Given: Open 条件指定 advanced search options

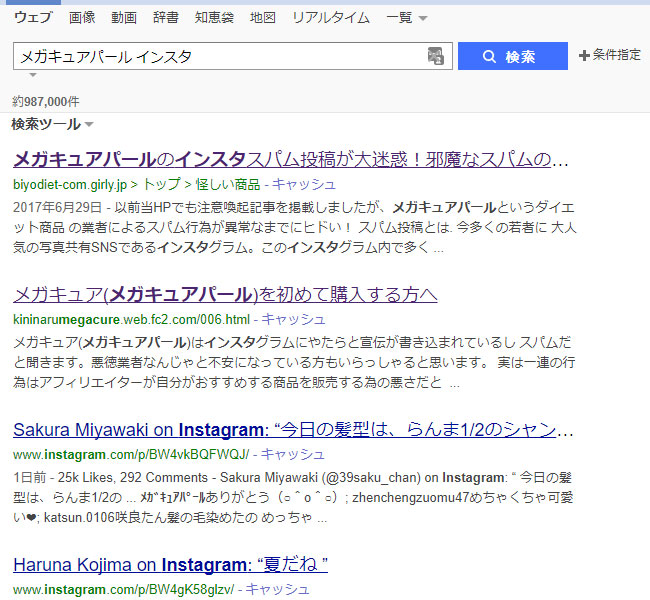Looking at the screenshot, I should point(610,55).
